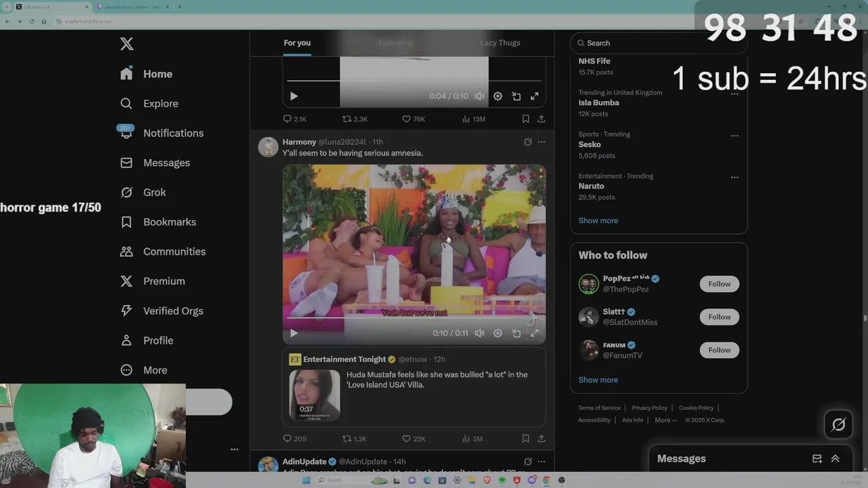
Task: Open Explore in the sidebar
Action: pyautogui.click(x=149, y=104)
